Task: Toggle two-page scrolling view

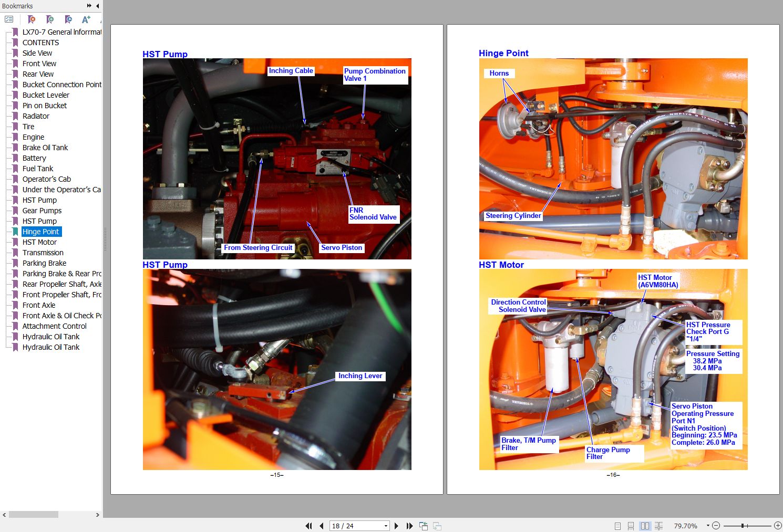Action: (659, 526)
